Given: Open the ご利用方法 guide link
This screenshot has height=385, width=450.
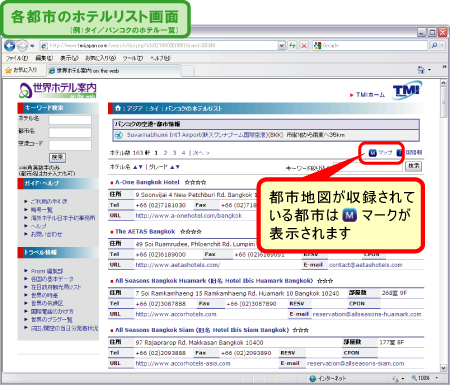Looking at the screenshot, I should click(49, 201).
